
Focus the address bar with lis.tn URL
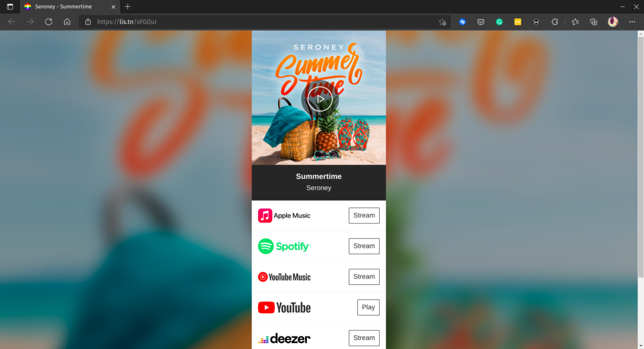click(265, 22)
